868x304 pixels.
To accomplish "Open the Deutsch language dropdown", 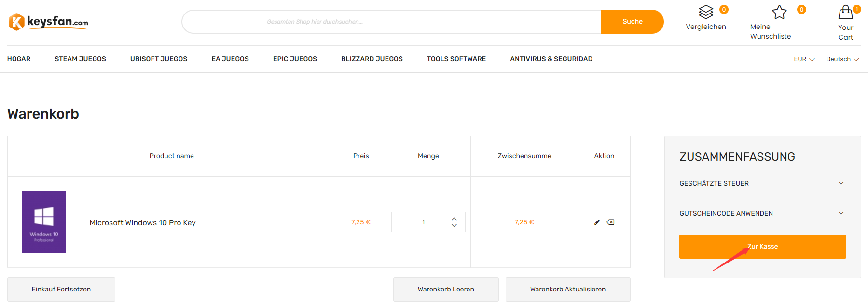I will [843, 59].
